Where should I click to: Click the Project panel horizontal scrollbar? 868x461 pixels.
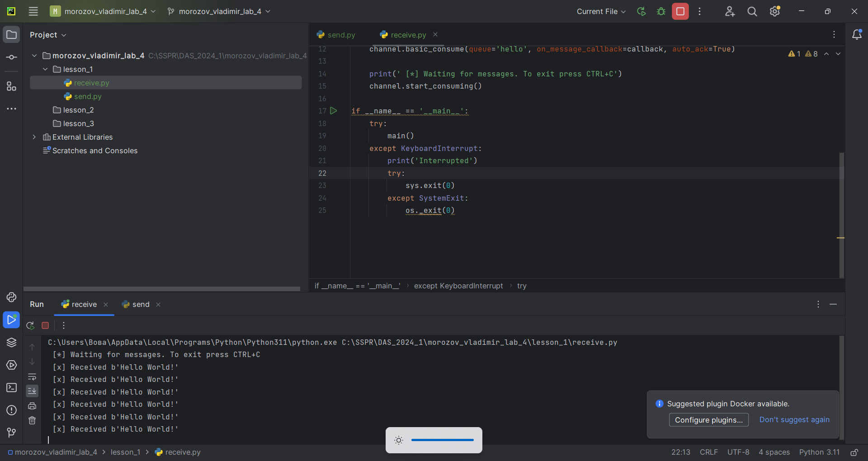162,289
